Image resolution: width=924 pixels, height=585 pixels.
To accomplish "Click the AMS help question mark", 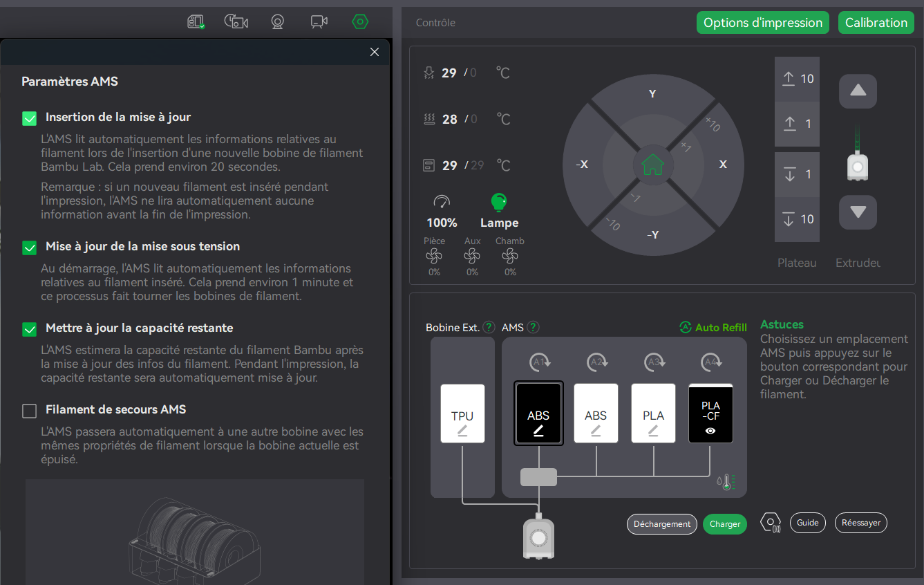I will [x=534, y=327].
